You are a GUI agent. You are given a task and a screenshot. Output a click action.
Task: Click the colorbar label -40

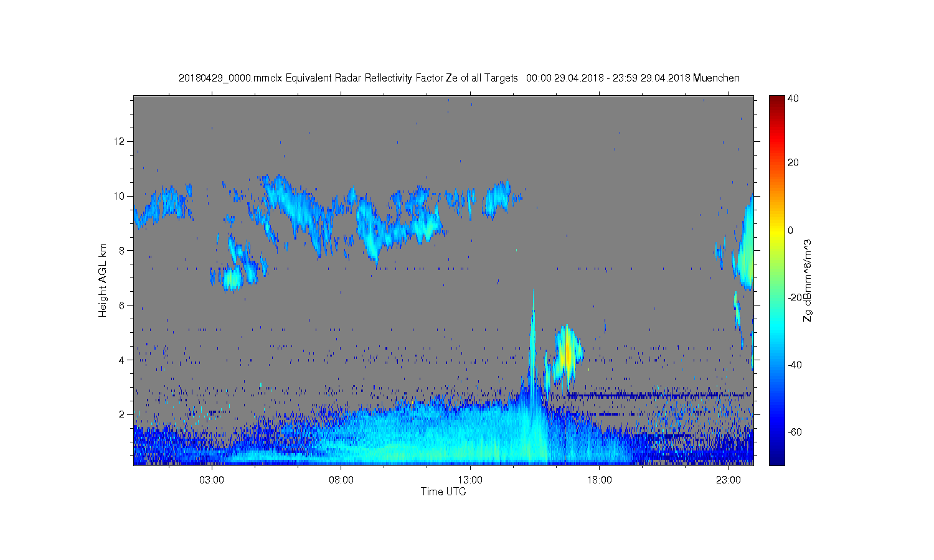[x=795, y=365]
